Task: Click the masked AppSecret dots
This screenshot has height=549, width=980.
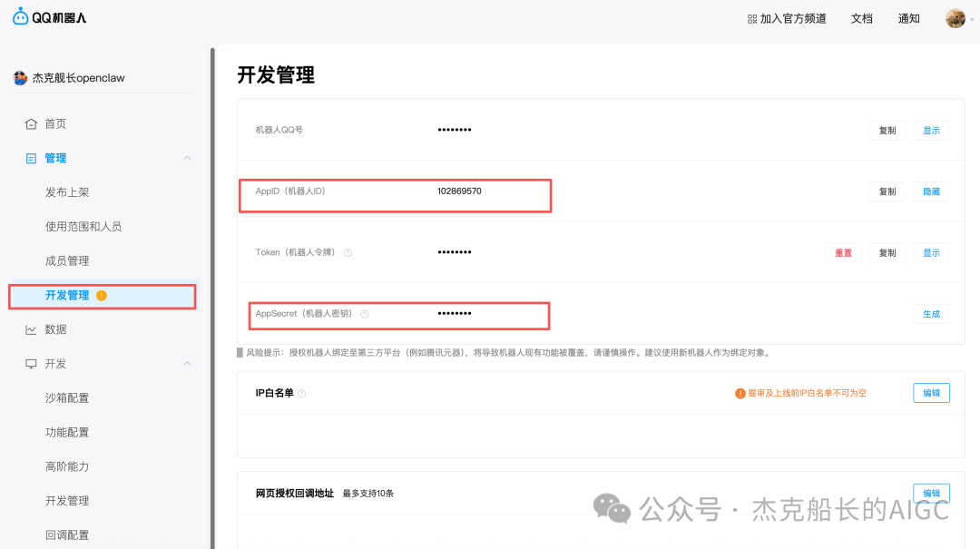Action: coord(455,314)
